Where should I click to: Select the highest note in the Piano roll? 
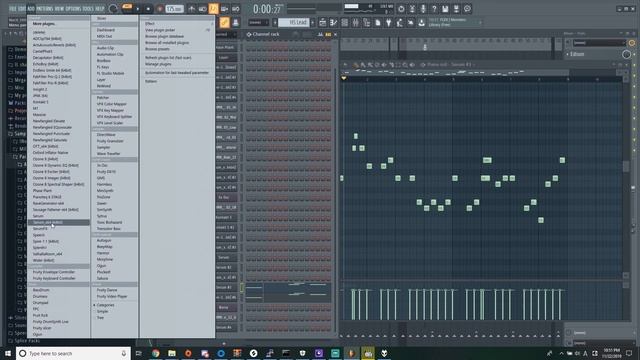point(356,136)
